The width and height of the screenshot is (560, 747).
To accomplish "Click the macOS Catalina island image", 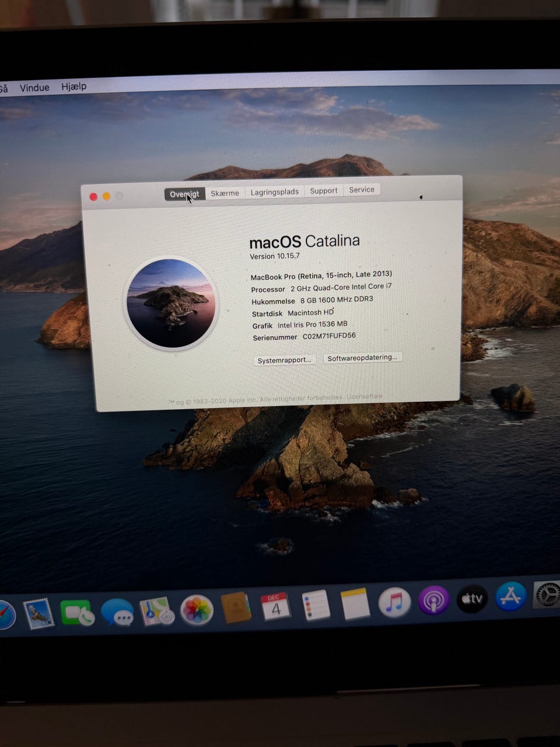I will click(171, 303).
